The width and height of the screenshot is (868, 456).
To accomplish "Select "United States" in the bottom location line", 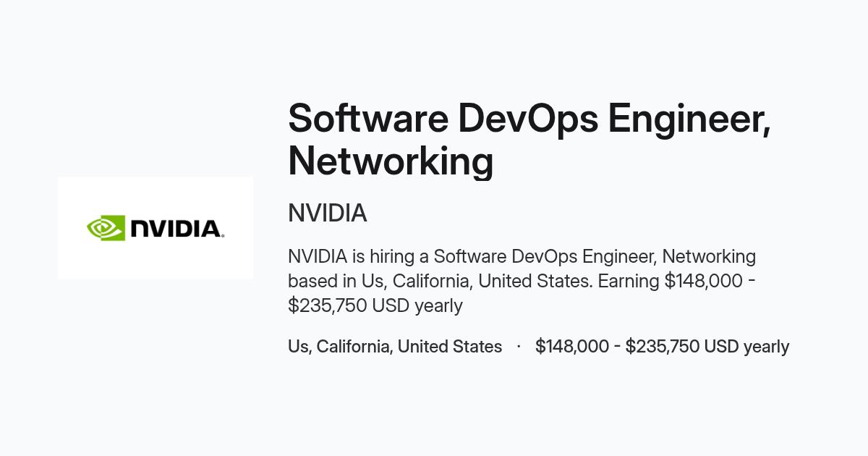I will [x=450, y=347].
